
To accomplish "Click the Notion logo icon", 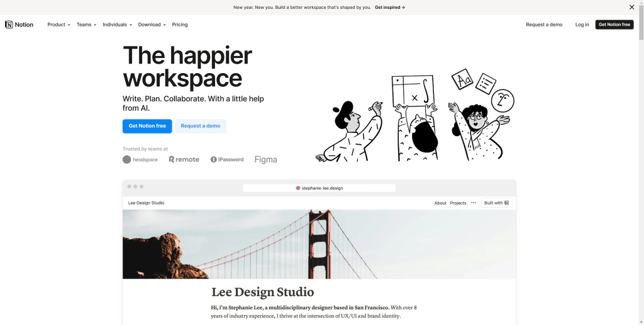I will tap(9, 25).
